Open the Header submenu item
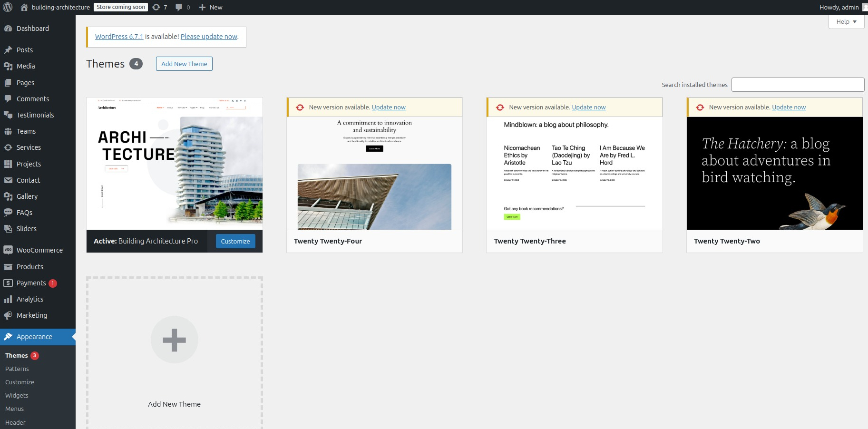 [15, 422]
